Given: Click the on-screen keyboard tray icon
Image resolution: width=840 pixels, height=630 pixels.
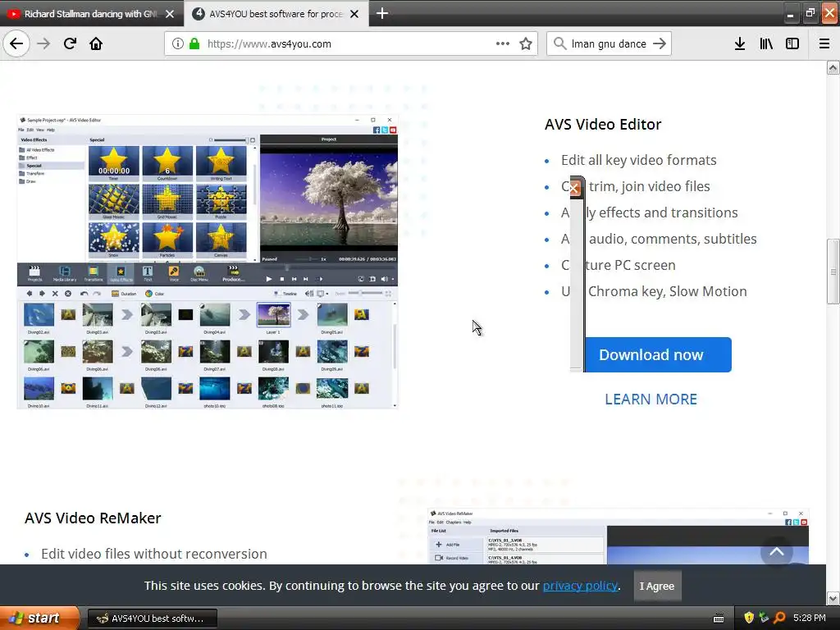Looking at the screenshot, I should click(719, 619).
